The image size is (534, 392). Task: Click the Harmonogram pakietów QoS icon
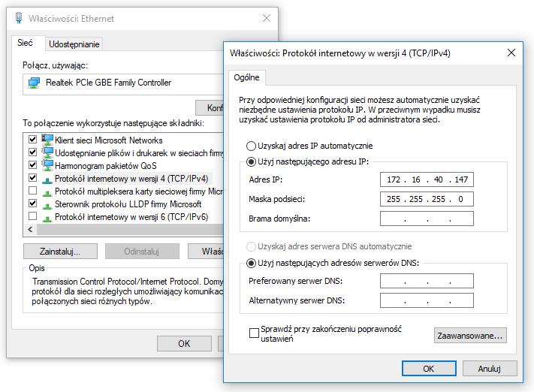[x=47, y=165]
